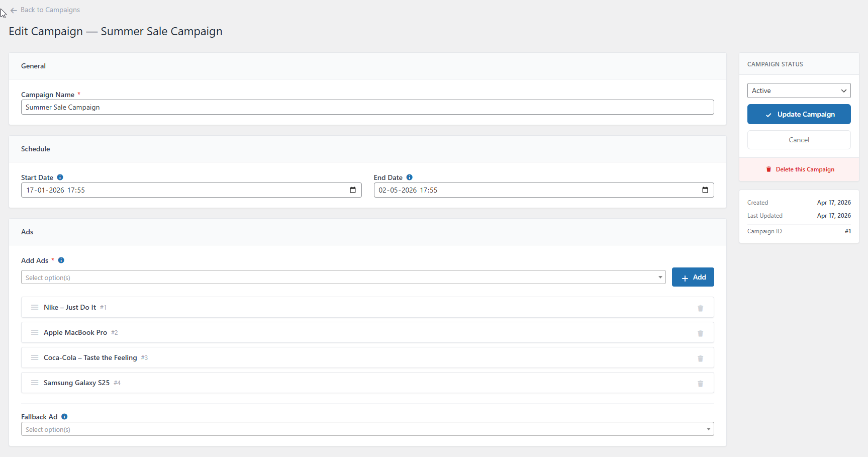Viewport: 868px width, 457px height.
Task: Click drag handle of Samsung Galaxy S25 row
Action: click(35, 383)
